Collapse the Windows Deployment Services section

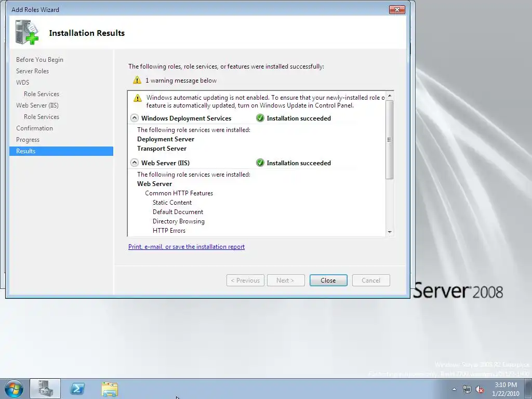click(135, 118)
